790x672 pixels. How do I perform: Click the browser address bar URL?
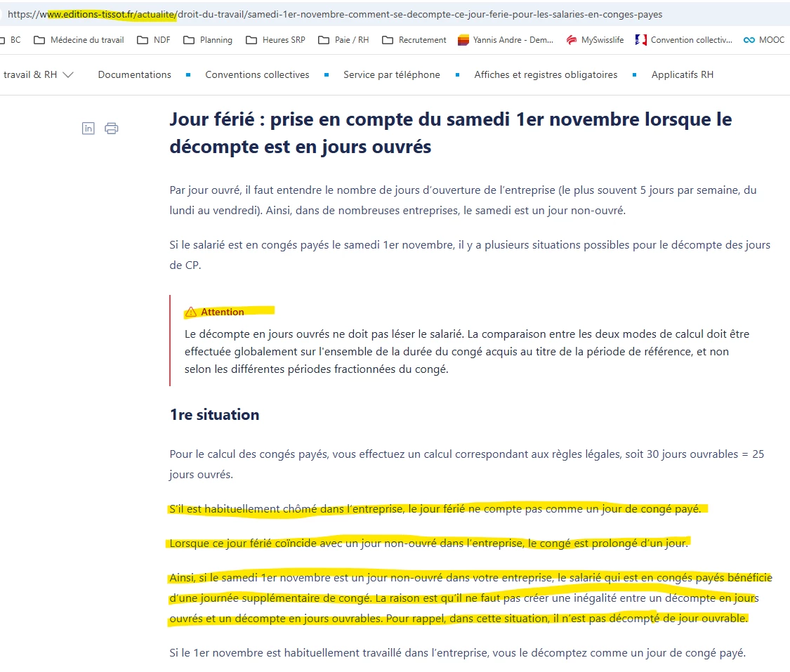[x=335, y=14]
